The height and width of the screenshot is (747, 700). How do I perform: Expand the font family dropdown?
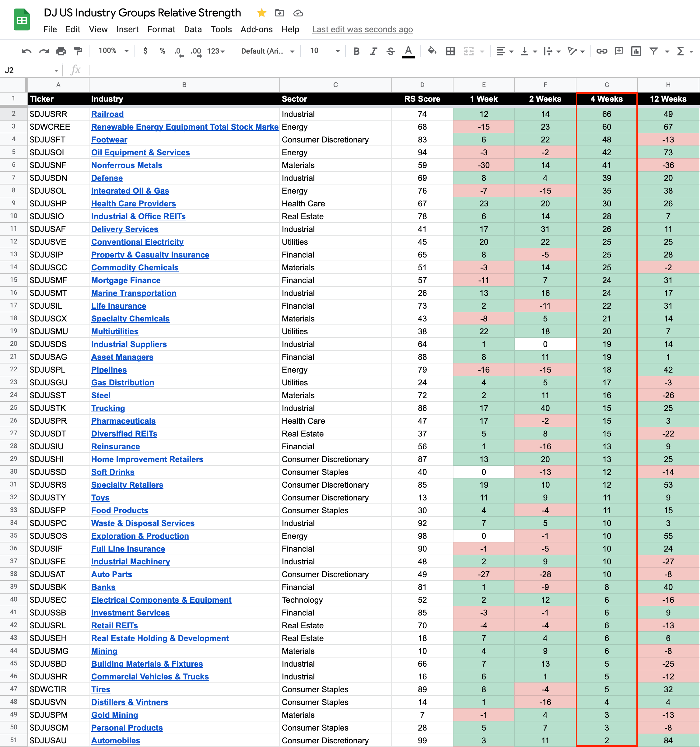click(x=268, y=51)
